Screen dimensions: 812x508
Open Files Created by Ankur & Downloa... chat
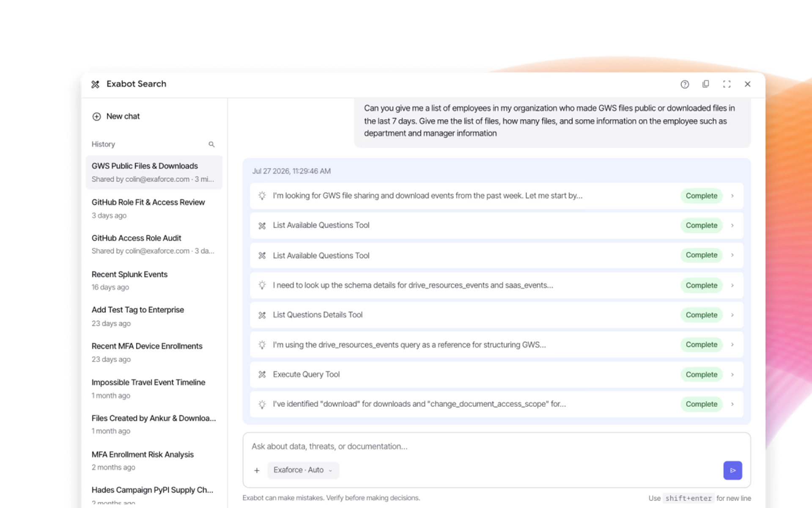point(154,424)
